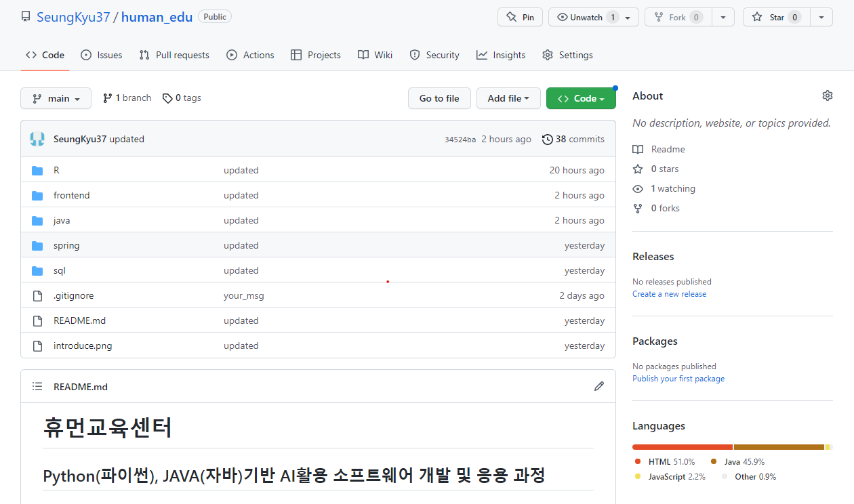Open the Insights tab
This screenshot has height=504, width=854.
tap(501, 55)
